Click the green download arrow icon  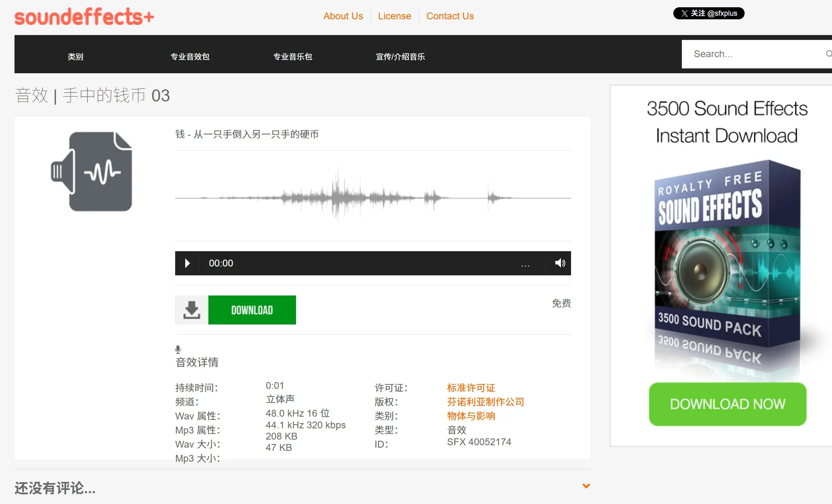[x=192, y=310]
